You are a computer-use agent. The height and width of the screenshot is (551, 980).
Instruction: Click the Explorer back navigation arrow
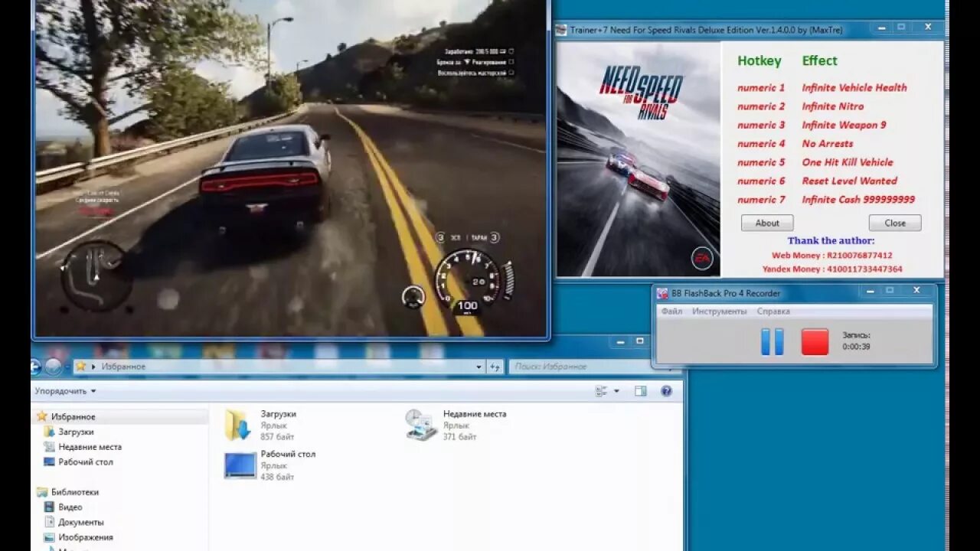(x=35, y=367)
